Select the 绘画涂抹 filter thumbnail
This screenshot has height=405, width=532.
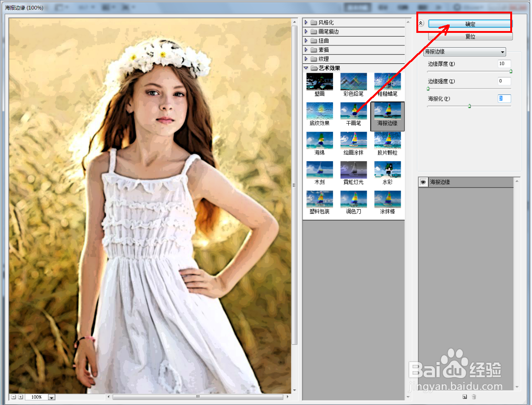[x=353, y=141]
